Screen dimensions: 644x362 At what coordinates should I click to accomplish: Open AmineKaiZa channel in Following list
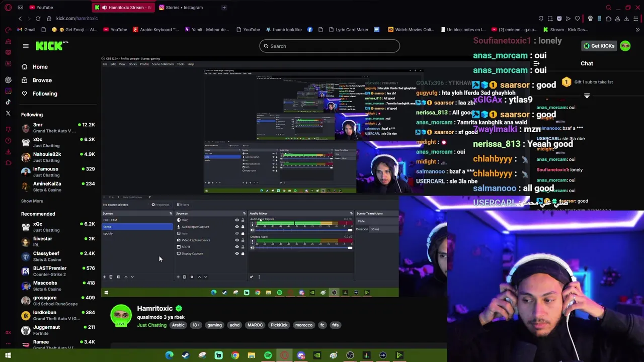coord(58,187)
